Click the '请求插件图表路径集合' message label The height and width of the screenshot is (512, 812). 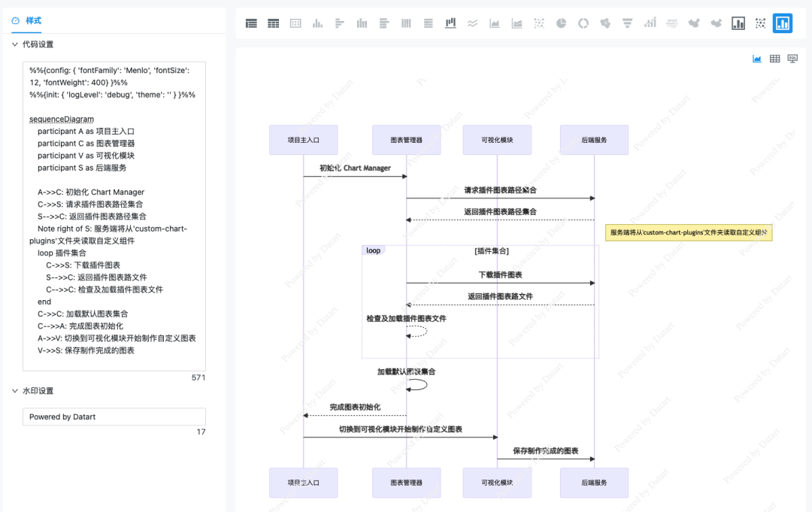(500, 190)
